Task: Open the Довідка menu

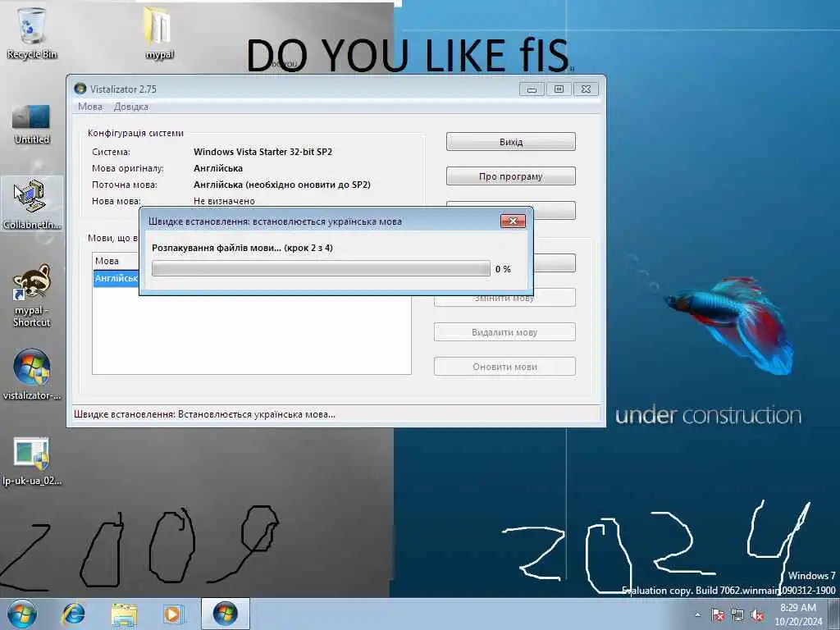Action: click(131, 107)
